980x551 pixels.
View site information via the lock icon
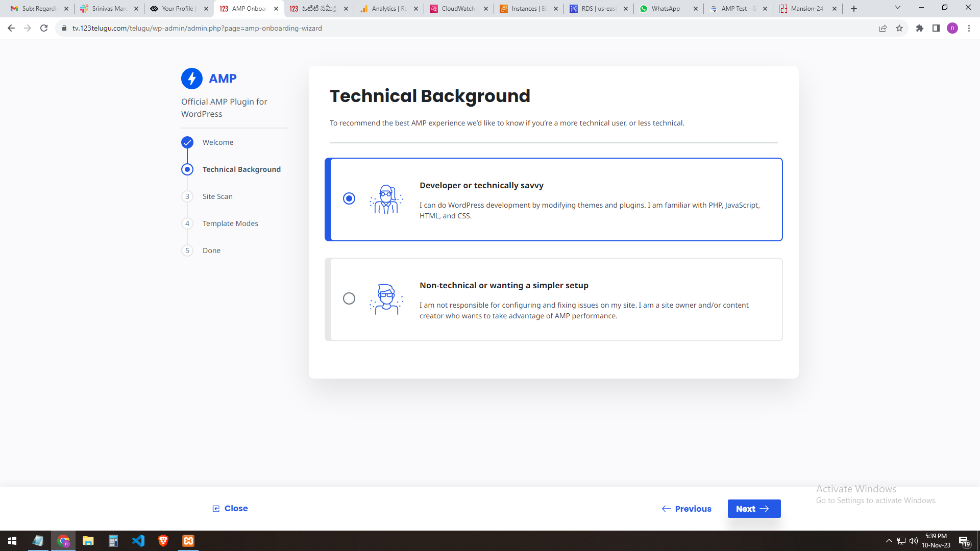click(x=64, y=28)
